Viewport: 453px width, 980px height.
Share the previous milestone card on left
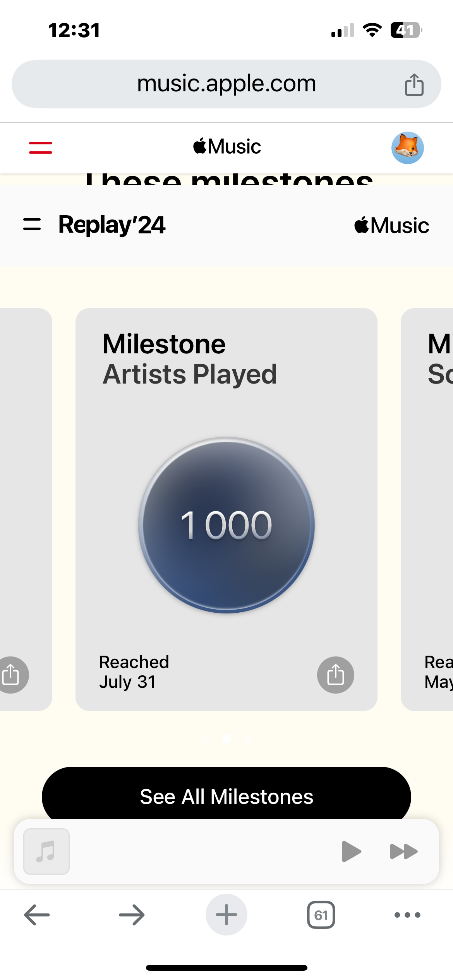(x=12, y=675)
